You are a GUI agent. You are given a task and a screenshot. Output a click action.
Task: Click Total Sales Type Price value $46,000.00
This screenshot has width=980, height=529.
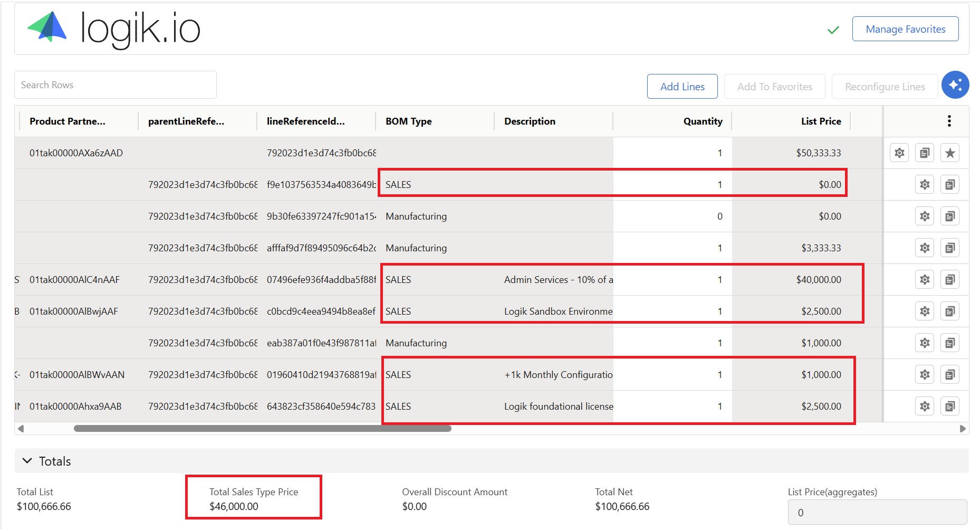coord(234,506)
